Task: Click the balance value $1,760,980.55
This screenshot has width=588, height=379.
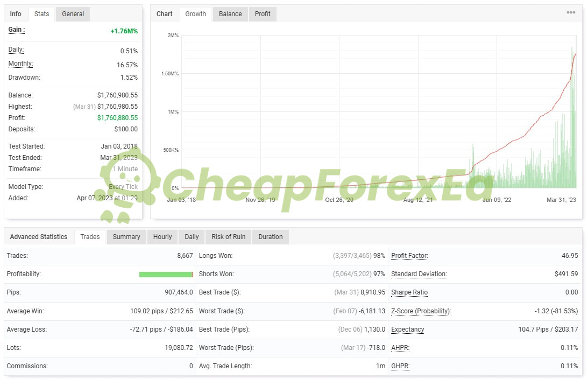Action: (117, 95)
